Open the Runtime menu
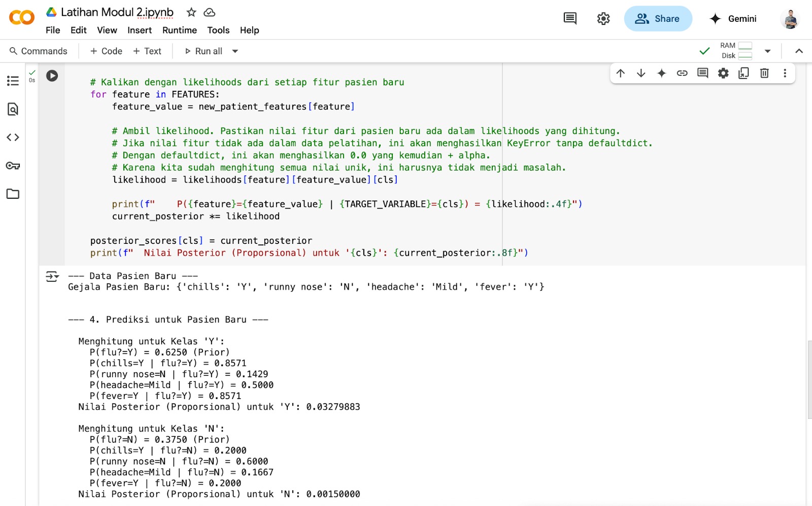This screenshot has width=812, height=506. point(179,30)
